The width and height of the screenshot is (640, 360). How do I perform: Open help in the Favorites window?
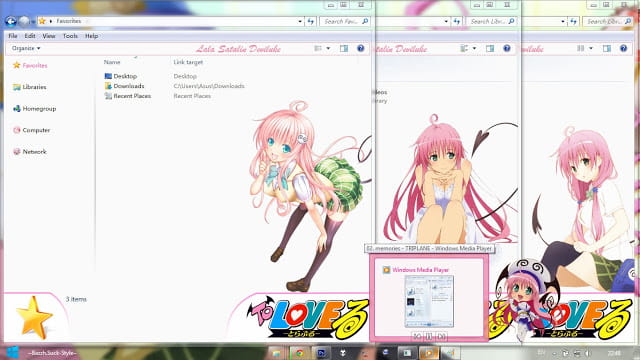point(361,48)
